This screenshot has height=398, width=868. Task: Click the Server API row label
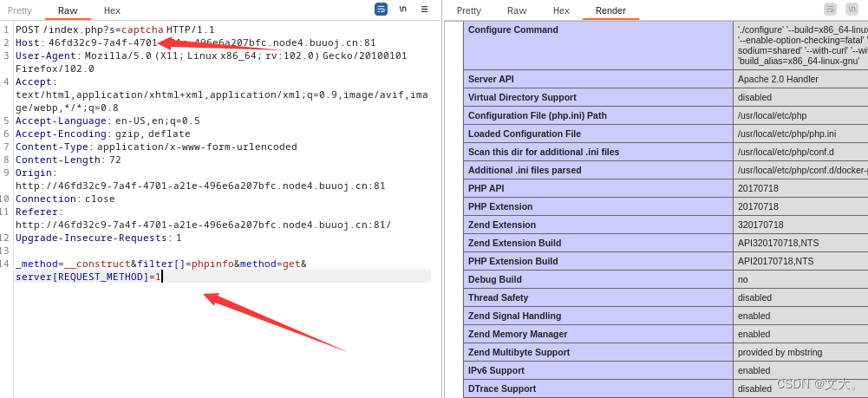coord(491,79)
